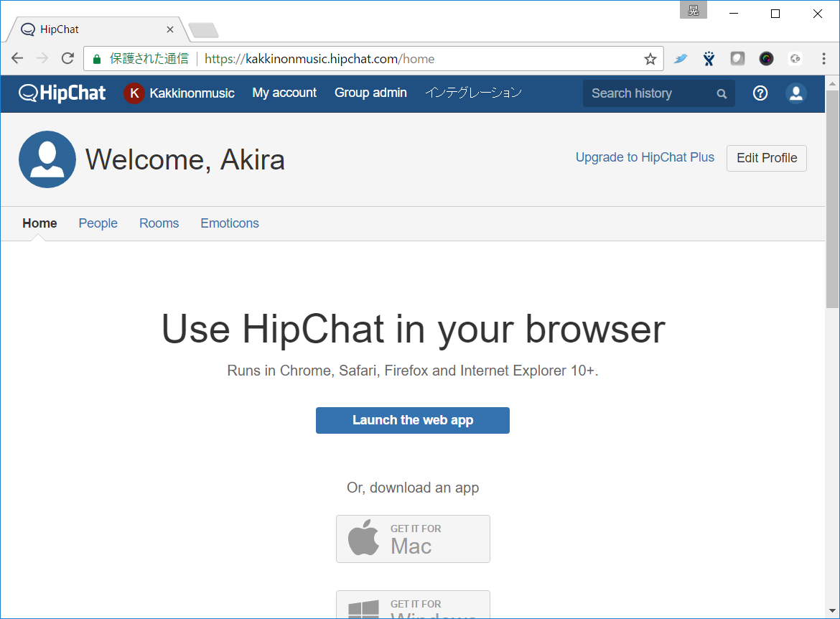Click the Edit Profile button
840x619 pixels.
tap(767, 158)
